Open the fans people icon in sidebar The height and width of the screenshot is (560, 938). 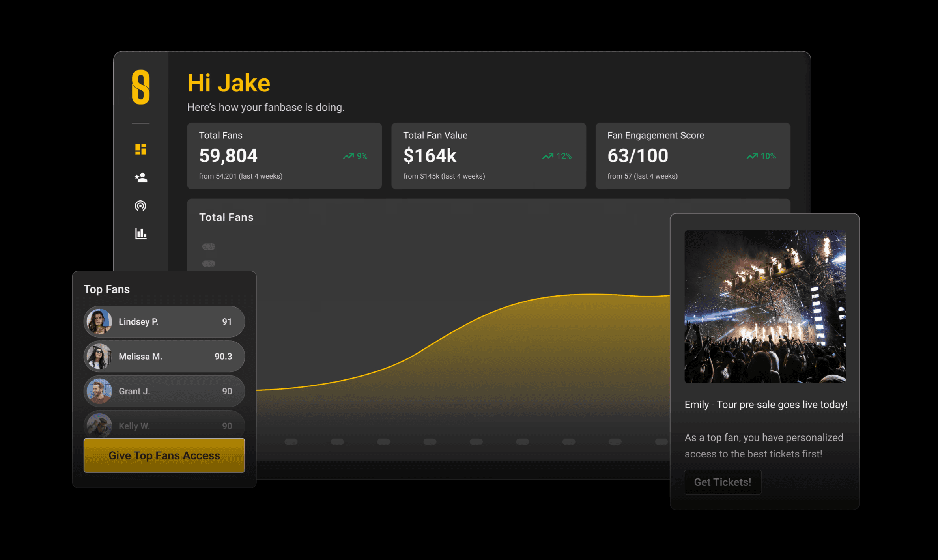pos(140,177)
